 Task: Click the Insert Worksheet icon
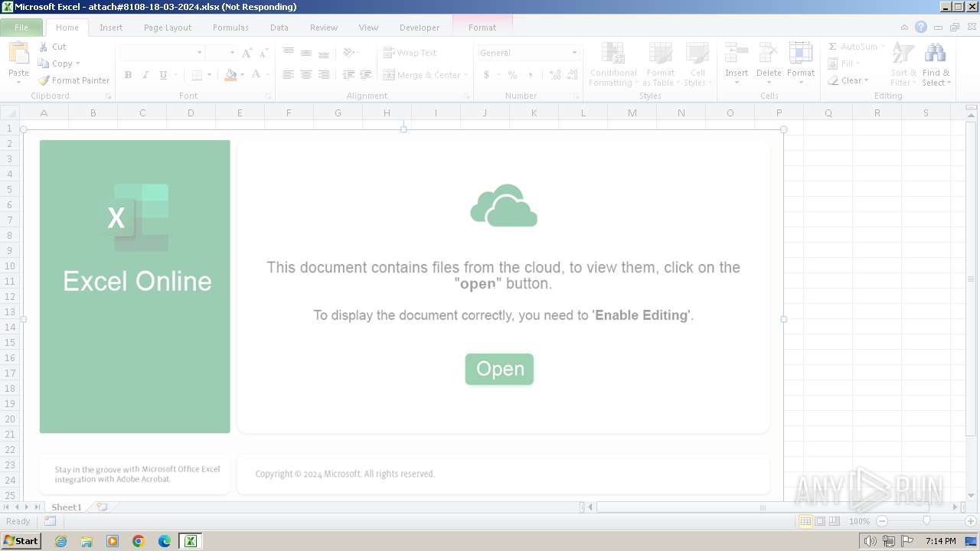pos(101,507)
